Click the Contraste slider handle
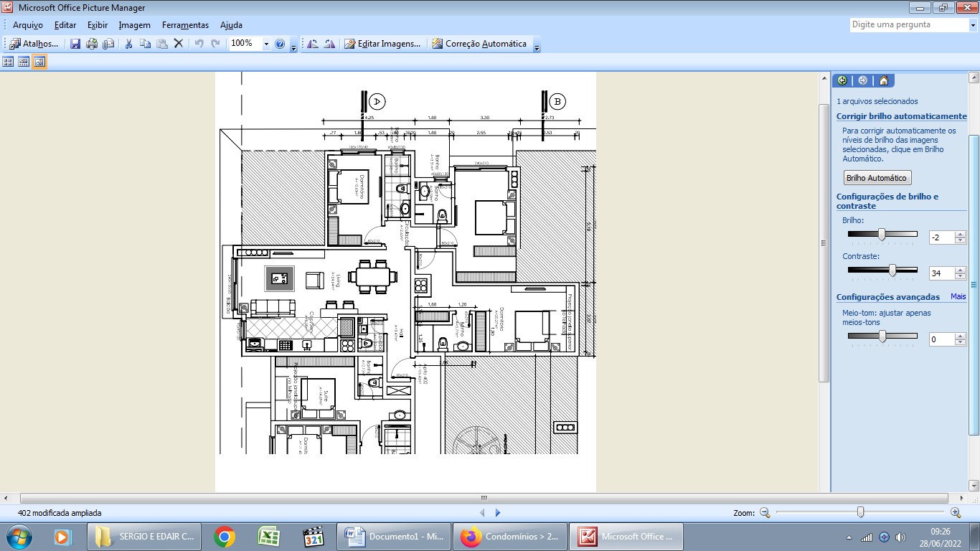 892,270
